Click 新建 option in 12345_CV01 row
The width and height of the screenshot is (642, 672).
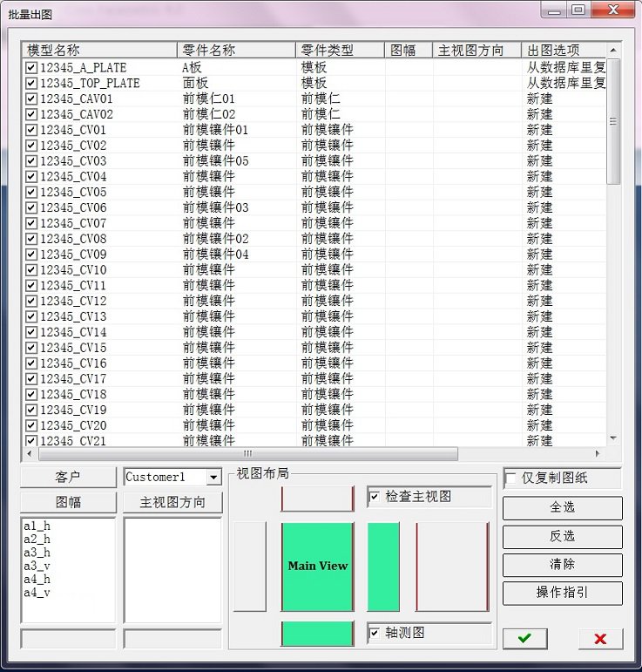pyautogui.click(x=539, y=130)
